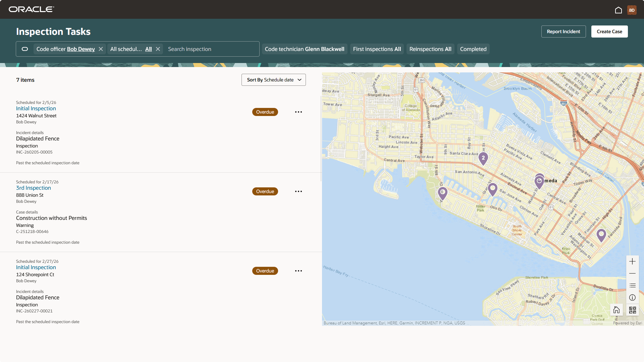Click the Report Incident button
The height and width of the screenshot is (362, 644).
pos(563,31)
